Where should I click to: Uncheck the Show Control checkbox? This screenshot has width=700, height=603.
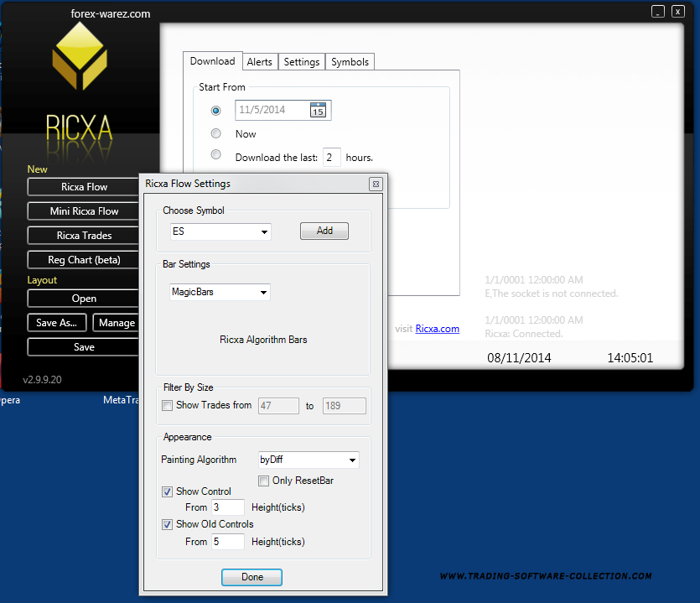pos(168,491)
